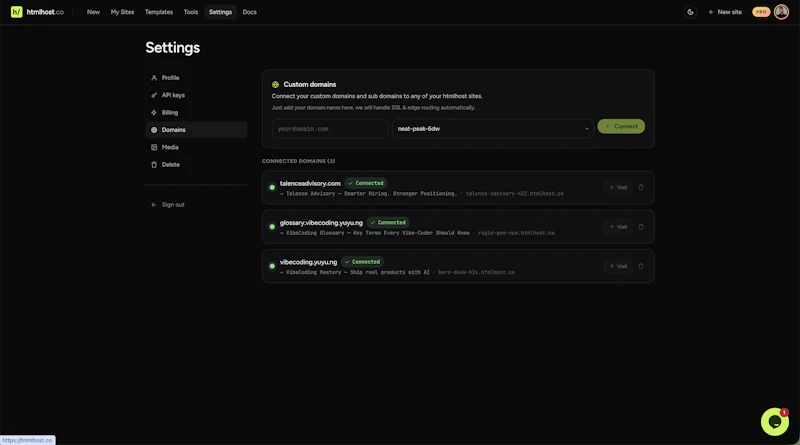The height and width of the screenshot is (445, 800).
Task: Open the Tools menu
Action: pos(191,12)
